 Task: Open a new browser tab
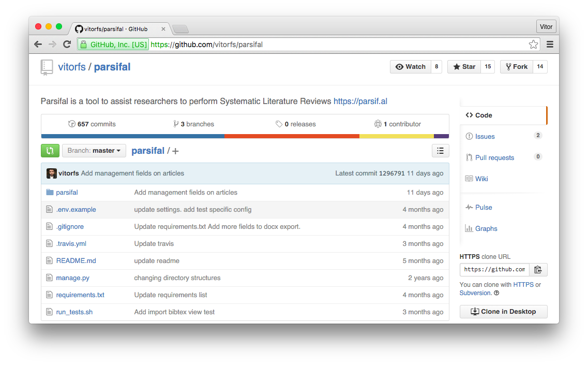tap(180, 29)
